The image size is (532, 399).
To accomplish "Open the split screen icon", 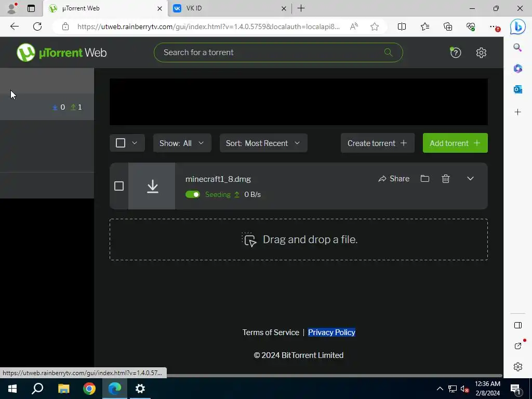I will click(x=402, y=26).
